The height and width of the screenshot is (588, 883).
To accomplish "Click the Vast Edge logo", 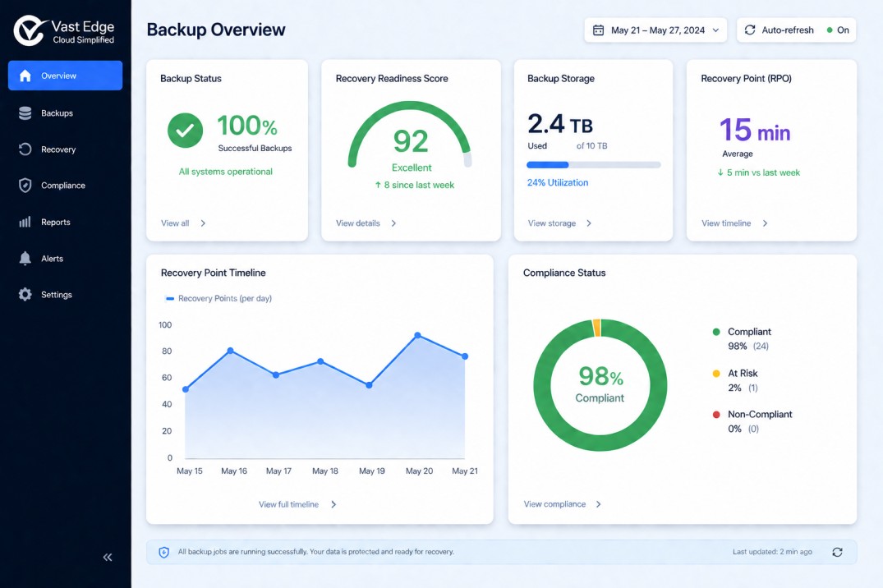I will pyautogui.click(x=63, y=31).
